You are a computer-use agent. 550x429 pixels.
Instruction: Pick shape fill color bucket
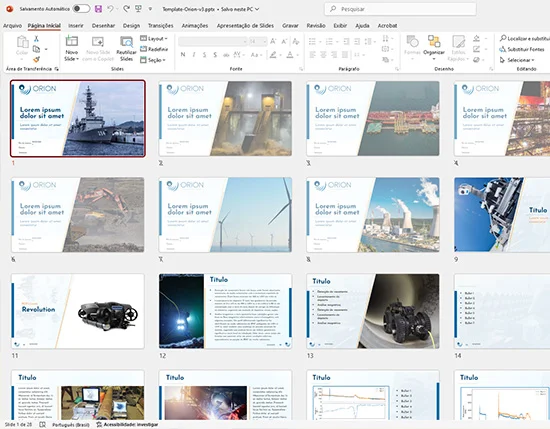click(476, 38)
